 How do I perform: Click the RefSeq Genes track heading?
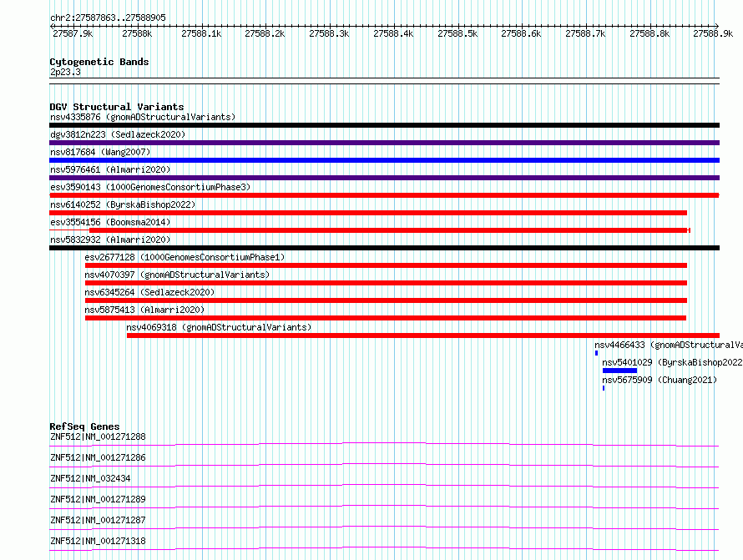(x=84, y=426)
